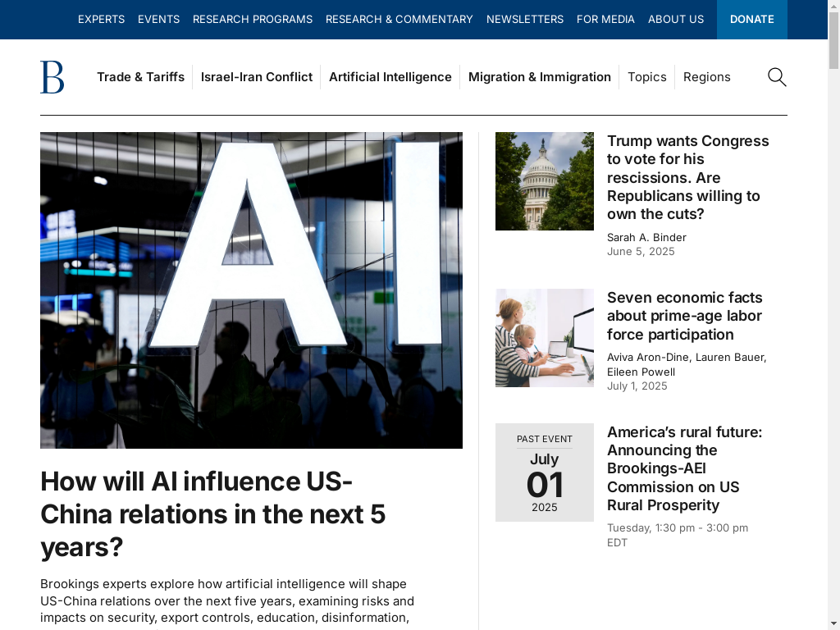Image resolution: width=840 pixels, height=630 pixels.
Task: Click the Donate button
Action: [x=752, y=20]
